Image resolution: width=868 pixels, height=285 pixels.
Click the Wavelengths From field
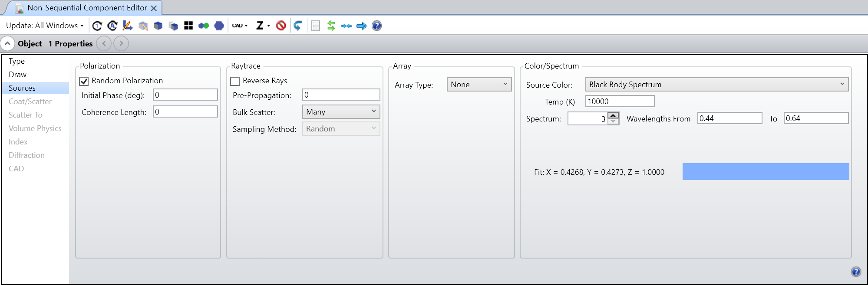coord(730,118)
